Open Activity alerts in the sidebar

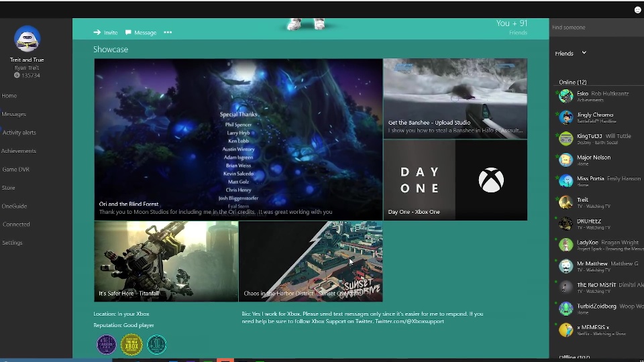click(x=19, y=133)
